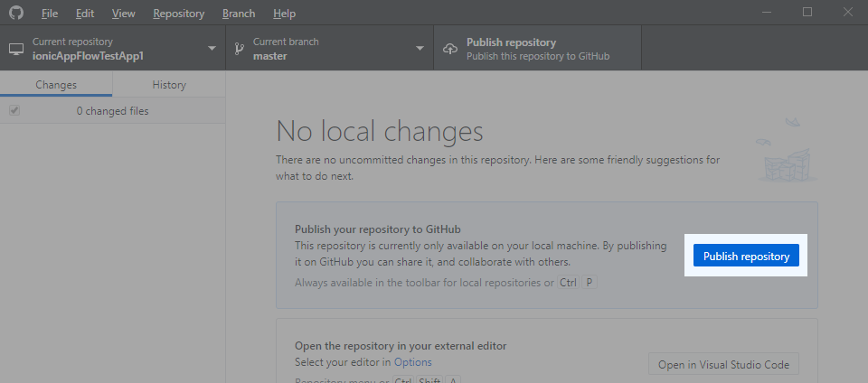The image size is (868, 383).
Task: Expand the Current repository dropdown arrow
Action: coord(212,49)
